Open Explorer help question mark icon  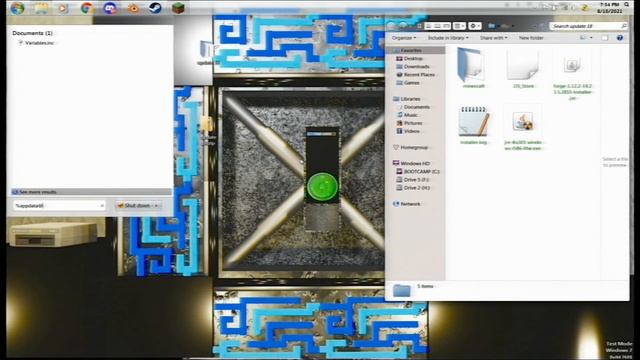620,38
